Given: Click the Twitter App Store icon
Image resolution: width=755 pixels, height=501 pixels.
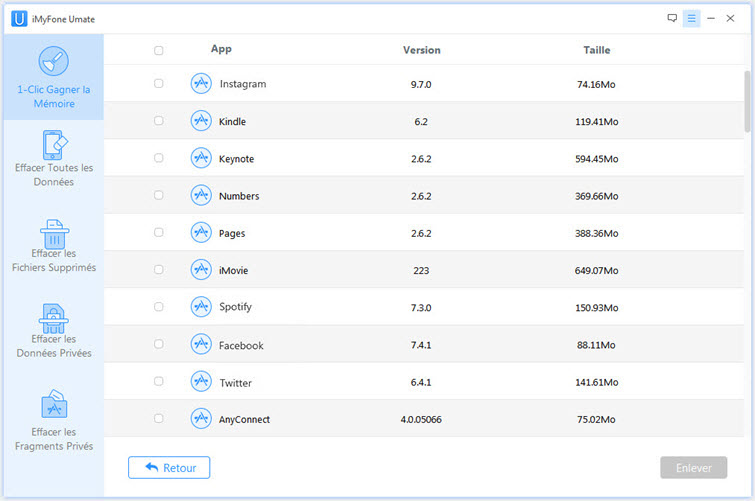Looking at the screenshot, I should click(201, 381).
